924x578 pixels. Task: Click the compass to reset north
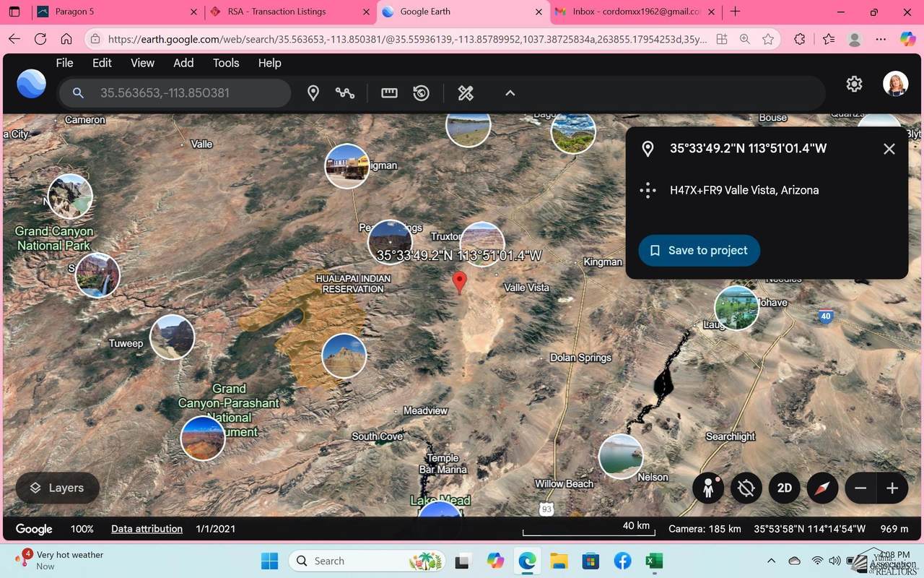point(822,488)
